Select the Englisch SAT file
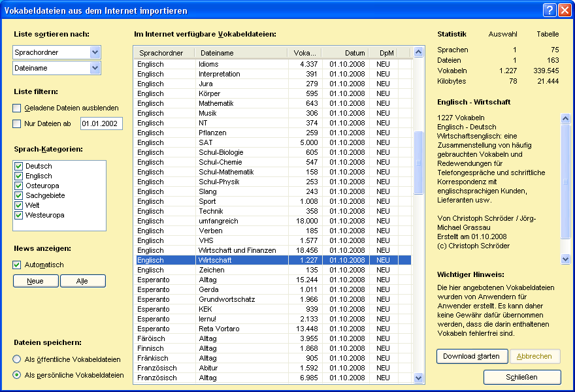 pos(274,142)
